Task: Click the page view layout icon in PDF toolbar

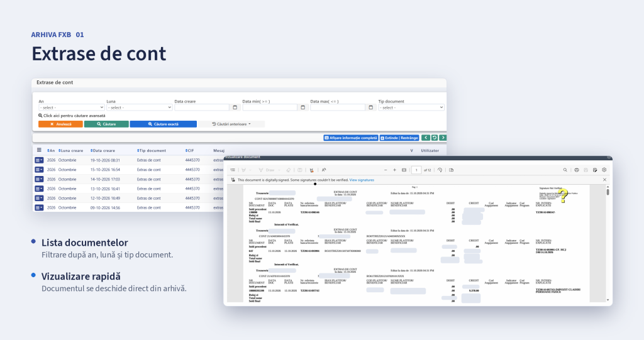Action: pos(300,170)
